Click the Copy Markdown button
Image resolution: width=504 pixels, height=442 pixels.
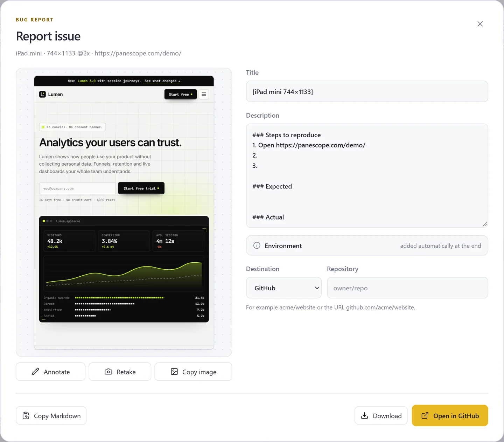[51, 416]
